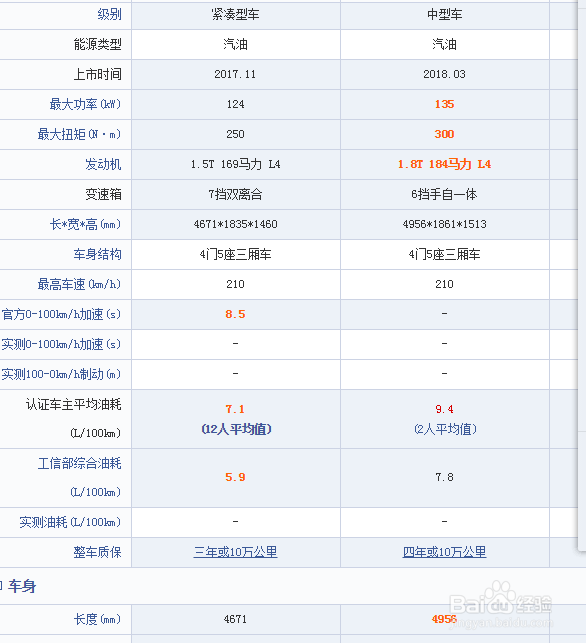Select the 紧凑型车 cell

point(235,15)
